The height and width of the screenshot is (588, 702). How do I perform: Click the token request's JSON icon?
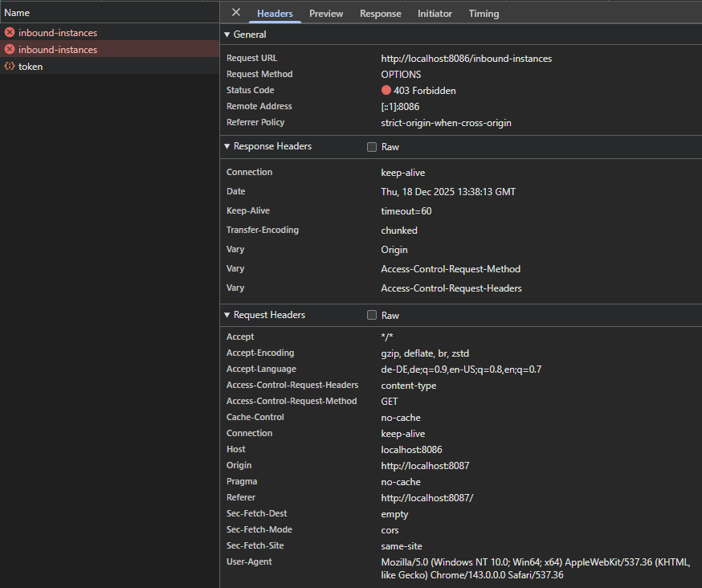(10, 67)
